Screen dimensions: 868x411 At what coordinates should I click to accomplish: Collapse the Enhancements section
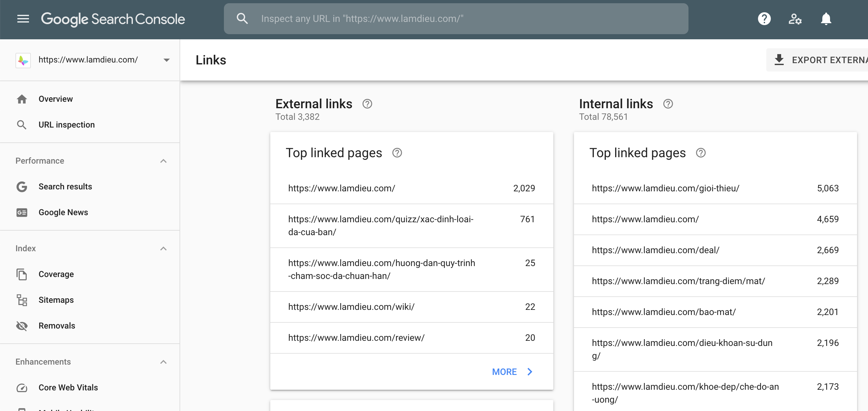click(x=163, y=362)
